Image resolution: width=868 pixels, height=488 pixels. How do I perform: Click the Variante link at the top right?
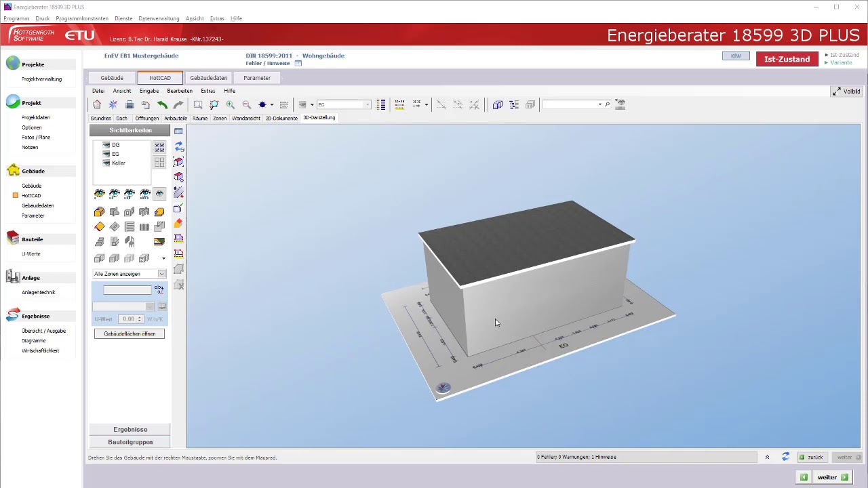click(x=841, y=62)
